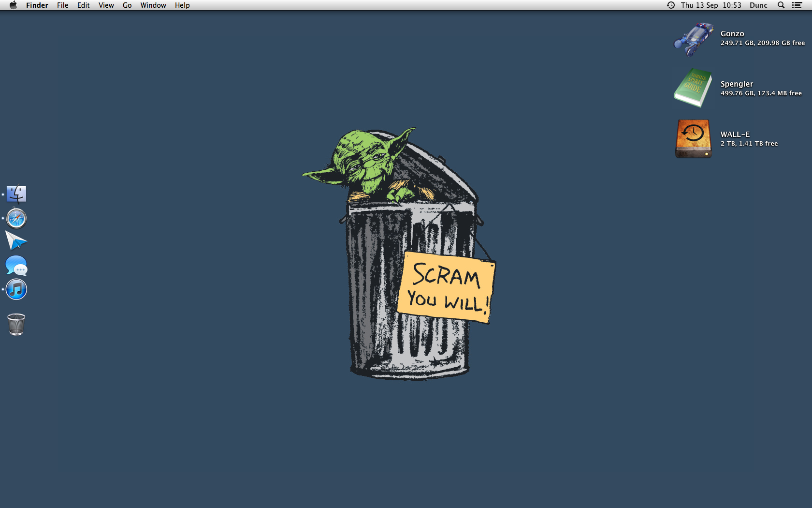This screenshot has height=508, width=812.
Task: Open Finder from the Dock
Action: point(16,194)
